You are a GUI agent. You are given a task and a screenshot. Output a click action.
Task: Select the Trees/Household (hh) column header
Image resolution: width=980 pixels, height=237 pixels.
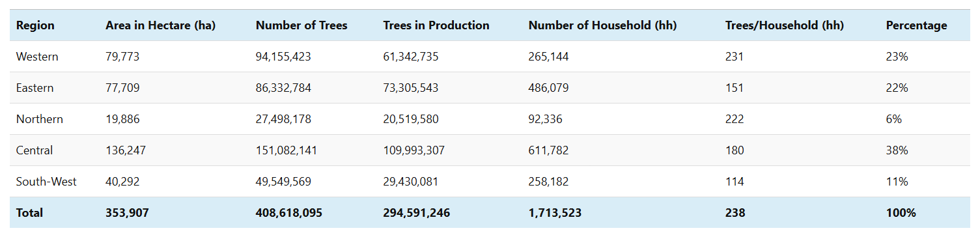click(784, 25)
